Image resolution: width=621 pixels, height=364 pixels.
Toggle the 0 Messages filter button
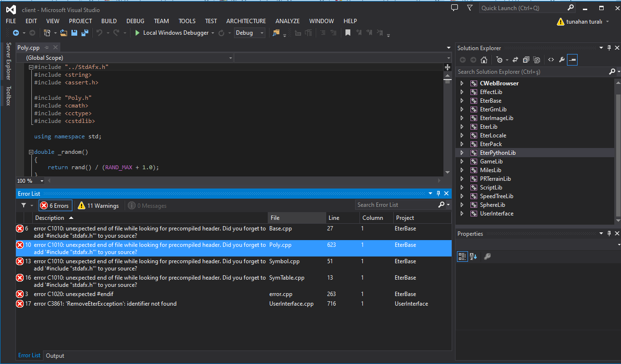pyautogui.click(x=147, y=205)
